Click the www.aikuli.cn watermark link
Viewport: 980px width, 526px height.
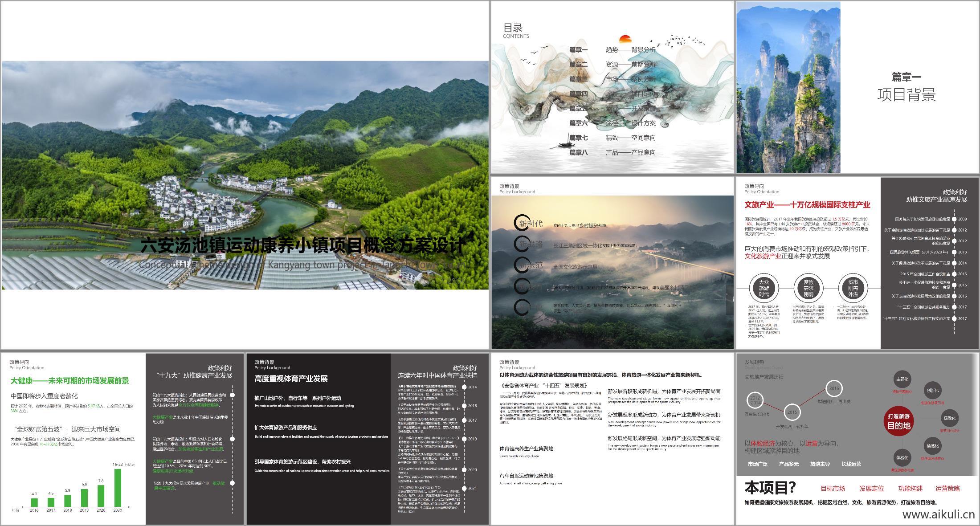click(939, 515)
